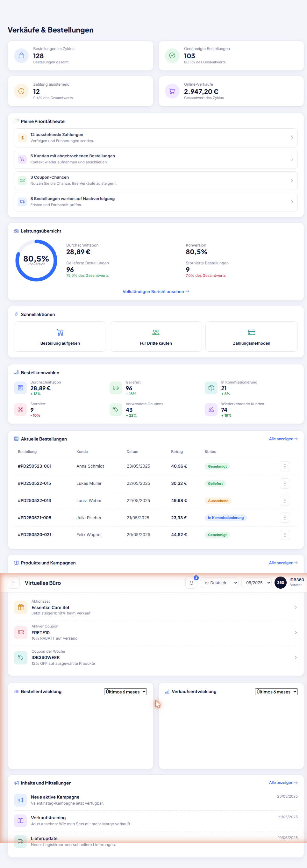Viewport: 307px width, 868px height.
Task: Click the dollar icon for ausstehende Zahlungen
Action: (x=22, y=138)
